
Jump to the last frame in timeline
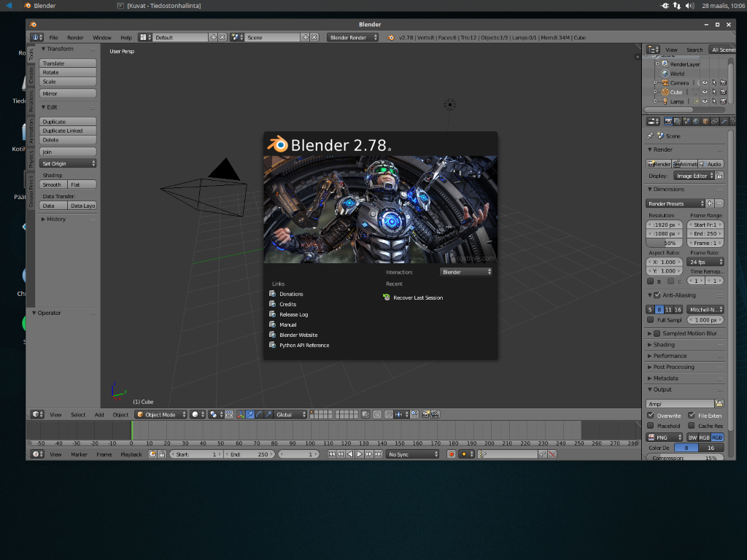click(x=379, y=454)
